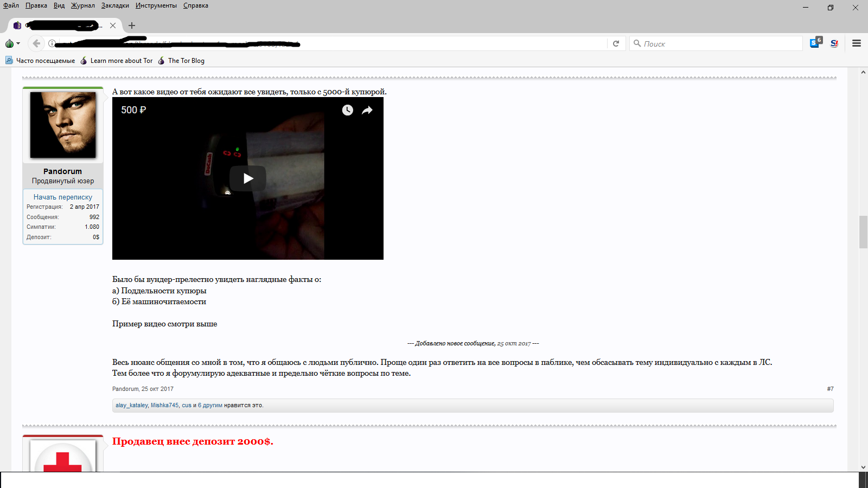Open the Инструменты menu
868x488 pixels.
pos(156,5)
